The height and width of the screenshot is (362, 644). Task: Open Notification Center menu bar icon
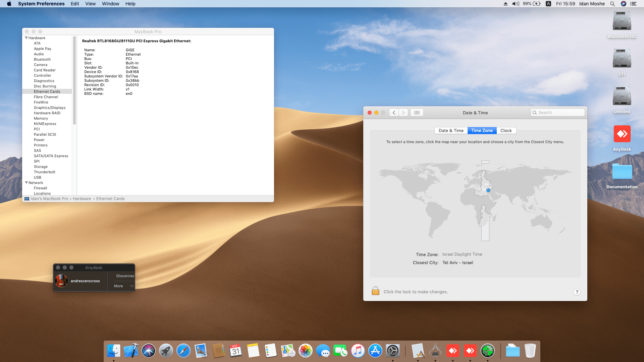coord(633,4)
